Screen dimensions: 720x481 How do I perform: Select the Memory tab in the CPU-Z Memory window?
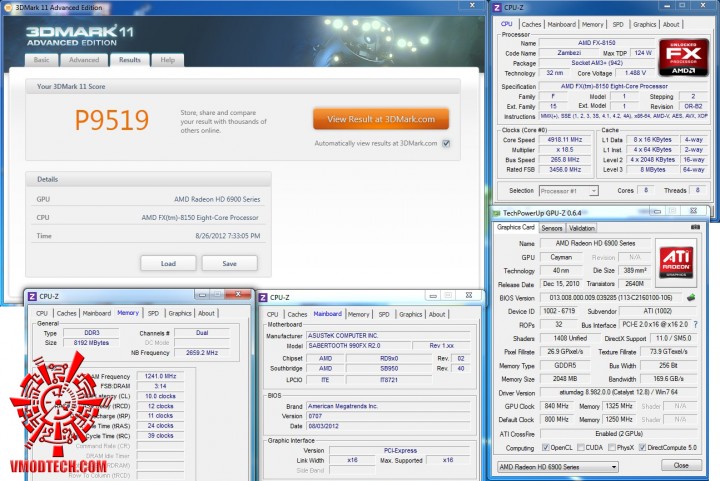[x=128, y=313]
